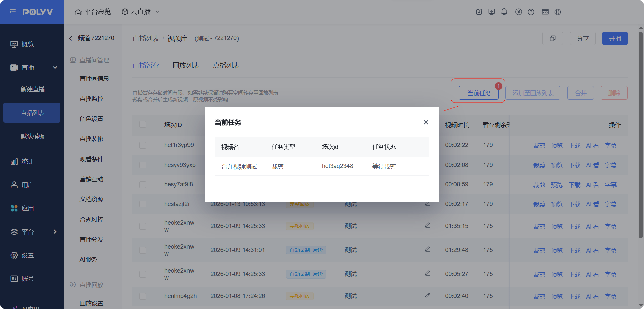The height and width of the screenshot is (309, 644).
Task: Click the edit pencil in the 01:29:48 row
Action: pos(428,249)
